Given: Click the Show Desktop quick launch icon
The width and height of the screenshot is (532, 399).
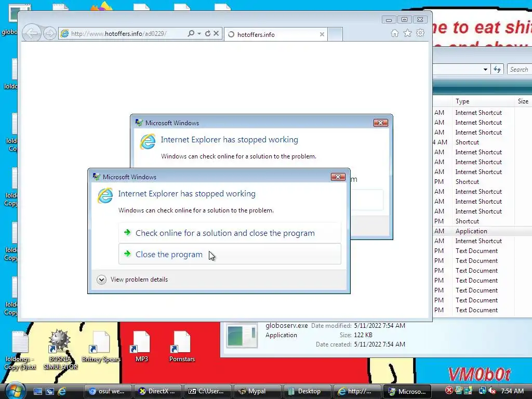Looking at the screenshot, I should pos(37,391).
